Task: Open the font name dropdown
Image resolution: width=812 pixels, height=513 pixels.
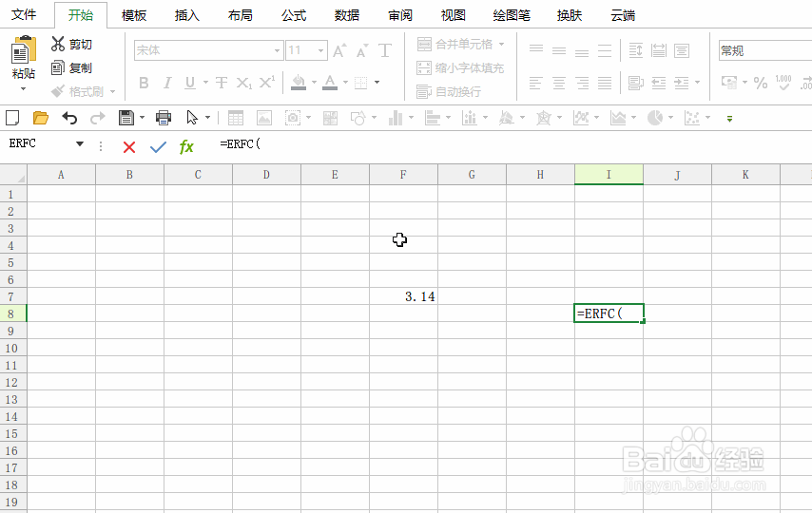Action: (x=277, y=50)
